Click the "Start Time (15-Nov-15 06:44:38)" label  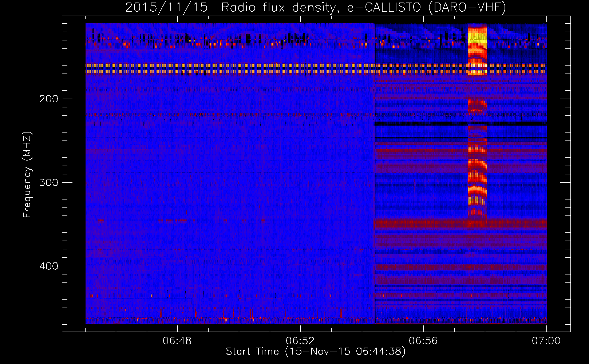pyautogui.click(x=316, y=352)
